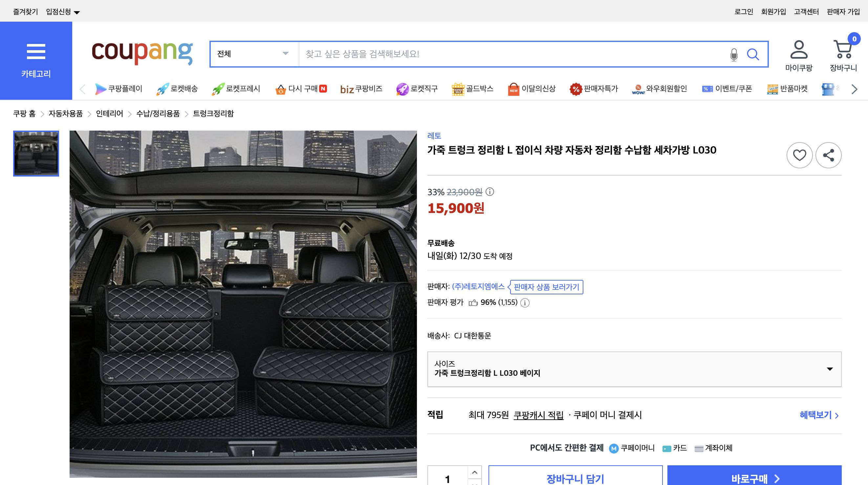The image size is (868, 485).
Task: Open the 이벤트/쿠폰 icon
Action: pyautogui.click(x=707, y=89)
